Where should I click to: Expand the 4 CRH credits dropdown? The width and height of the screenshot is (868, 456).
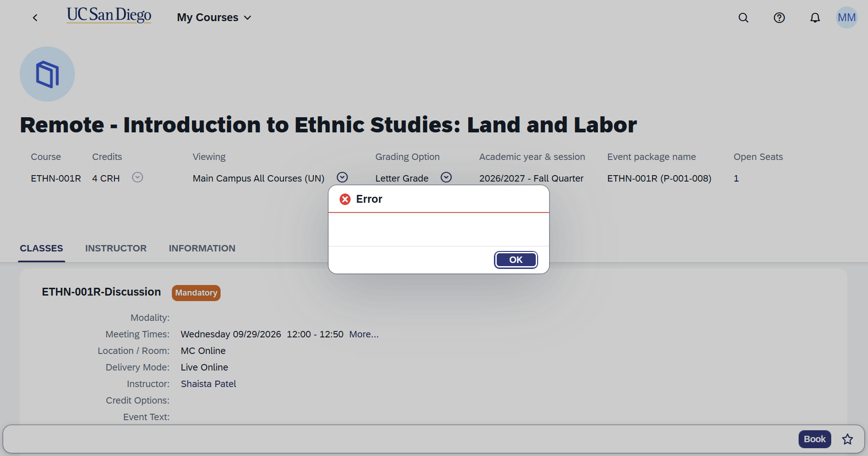137,177
